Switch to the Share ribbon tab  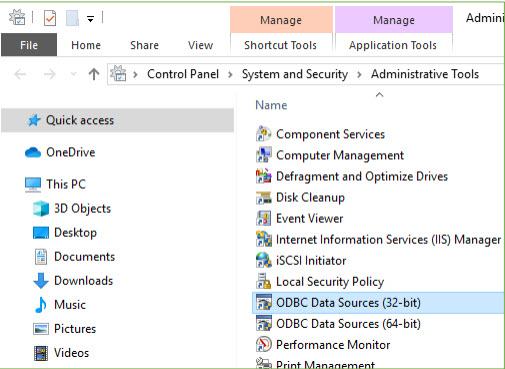point(144,45)
